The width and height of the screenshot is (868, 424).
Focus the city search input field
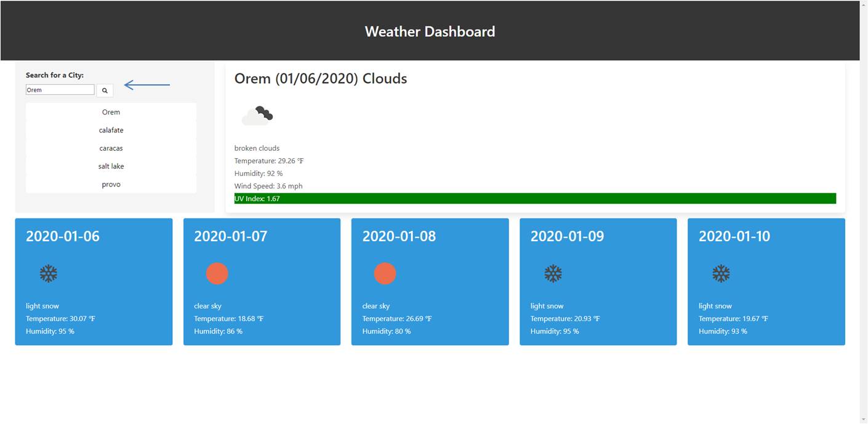coord(60,90)
